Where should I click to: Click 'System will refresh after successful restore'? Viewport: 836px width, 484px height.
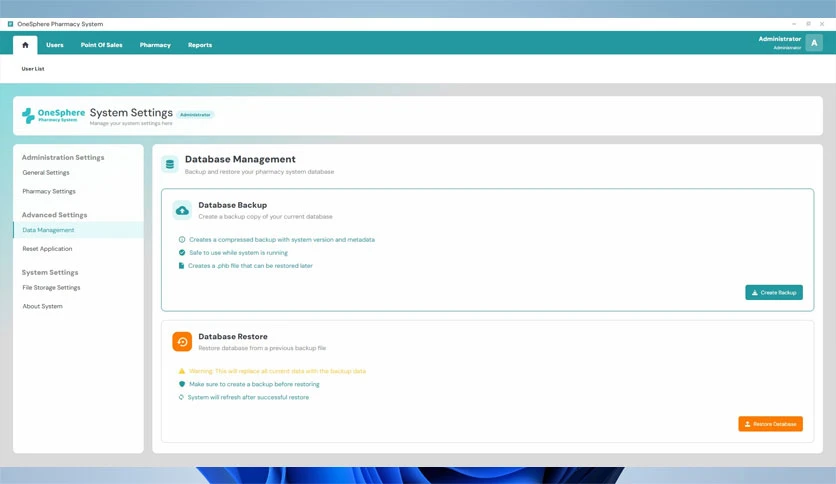[248, 397]
